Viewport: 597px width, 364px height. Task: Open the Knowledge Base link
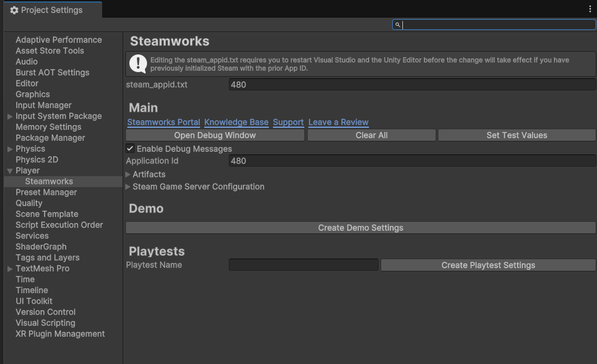(236, 122)
